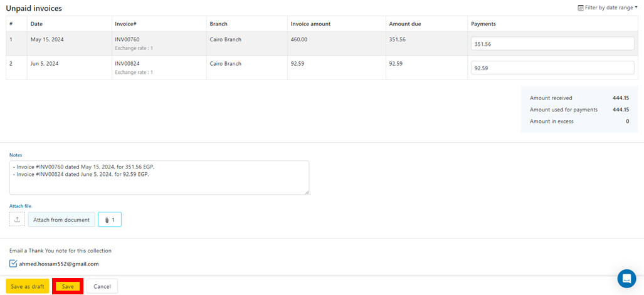Click the Date column header
The image size is (644, 295).
[x=37, y=24]
